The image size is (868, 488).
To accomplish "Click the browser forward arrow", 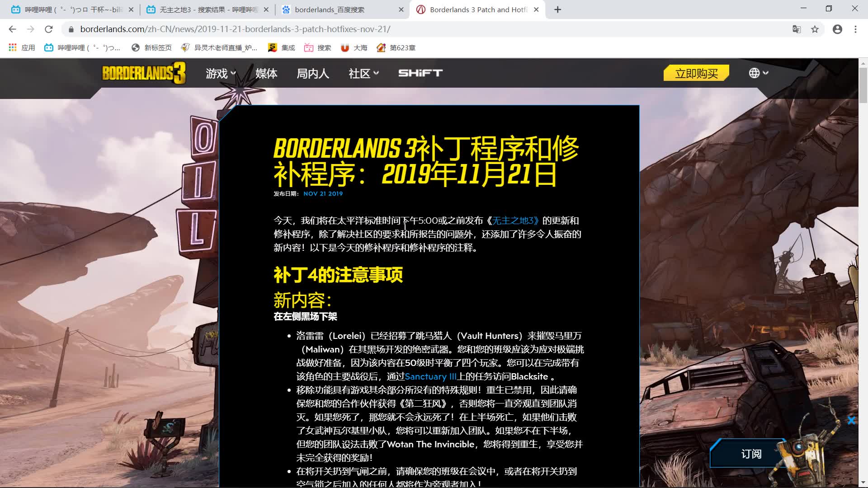I will pos(30,29).
